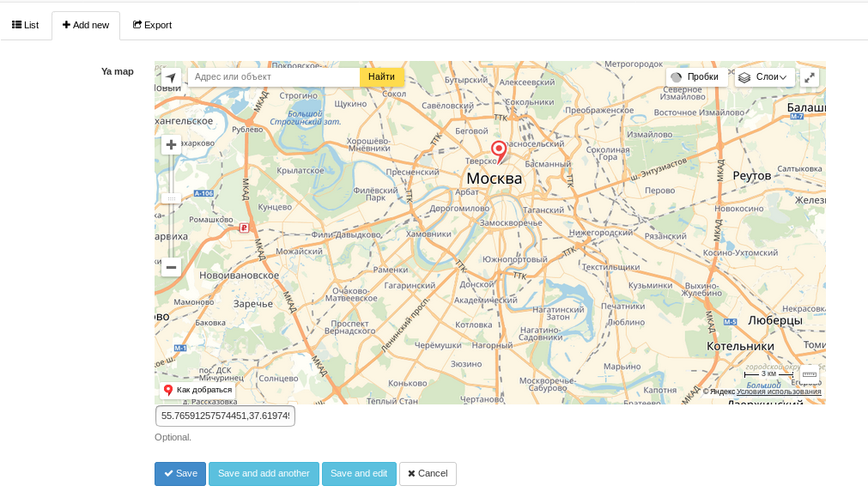Switch to the List tab

[x=26, y=25]
